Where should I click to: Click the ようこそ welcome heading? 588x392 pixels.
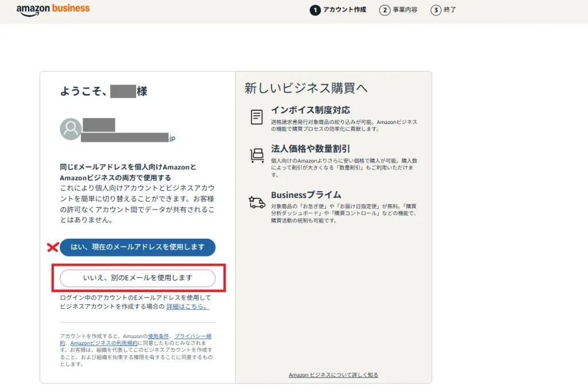click(103, 91)
